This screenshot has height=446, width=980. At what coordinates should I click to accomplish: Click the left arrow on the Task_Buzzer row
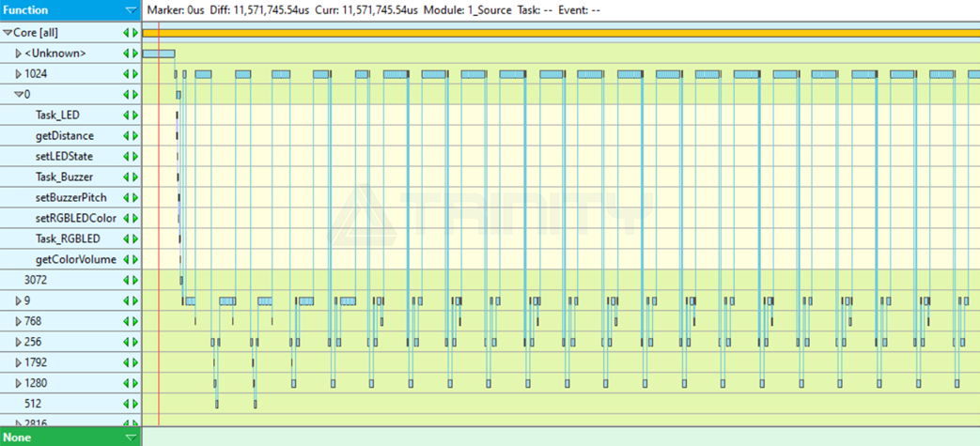(x=127, y=177)
